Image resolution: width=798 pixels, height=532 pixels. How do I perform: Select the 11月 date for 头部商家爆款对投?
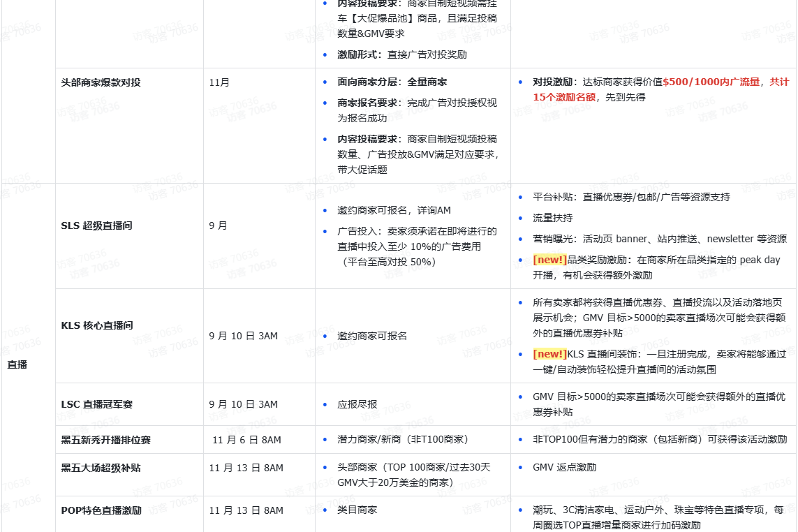[219, 82]
